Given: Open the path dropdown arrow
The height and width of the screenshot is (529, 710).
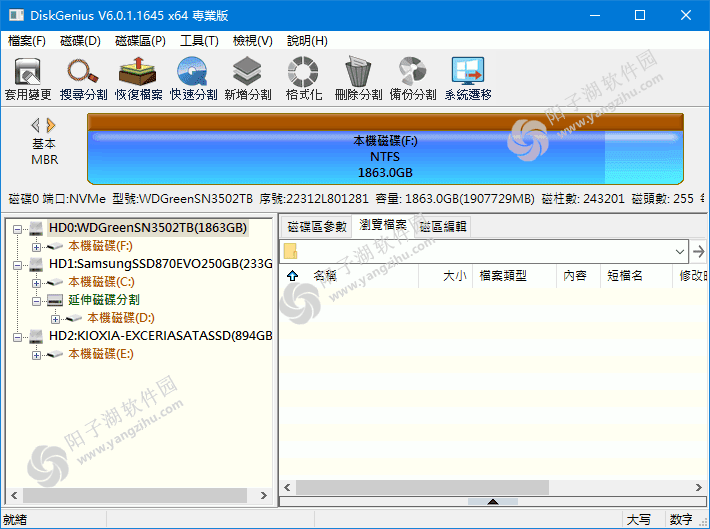Looking at the screenshot, I should click(680, 251).
